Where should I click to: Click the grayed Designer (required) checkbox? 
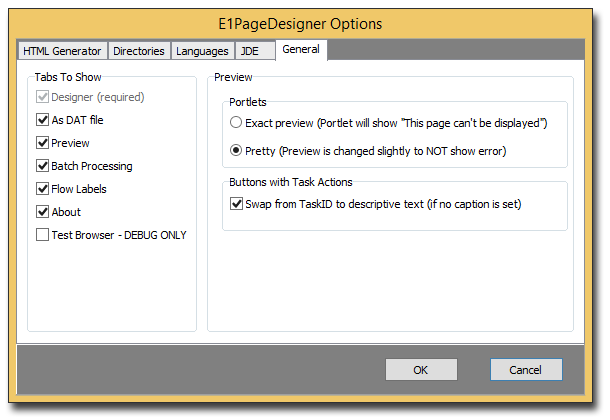42,97
